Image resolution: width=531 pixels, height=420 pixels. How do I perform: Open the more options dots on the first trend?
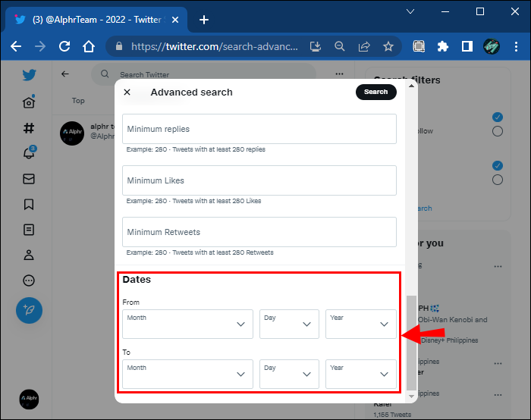pos(498,266)
